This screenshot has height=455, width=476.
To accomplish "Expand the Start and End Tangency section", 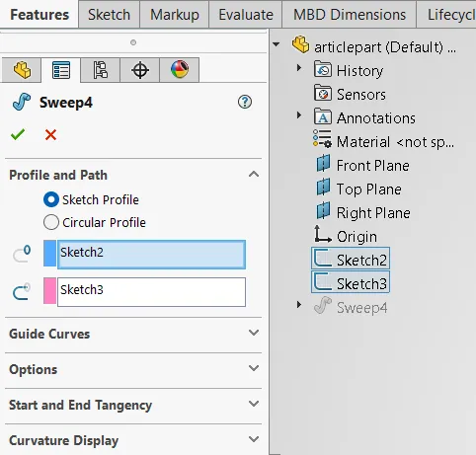I will [254, 404].
